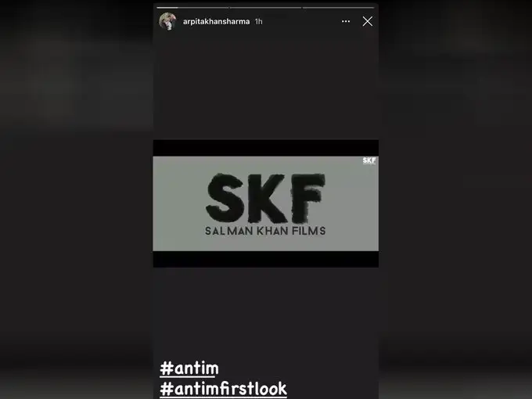The height and width of the screenshot is (399, 532).
Task: Open the #antimfirstlook hashtag
Action: (x=223, y=389)
